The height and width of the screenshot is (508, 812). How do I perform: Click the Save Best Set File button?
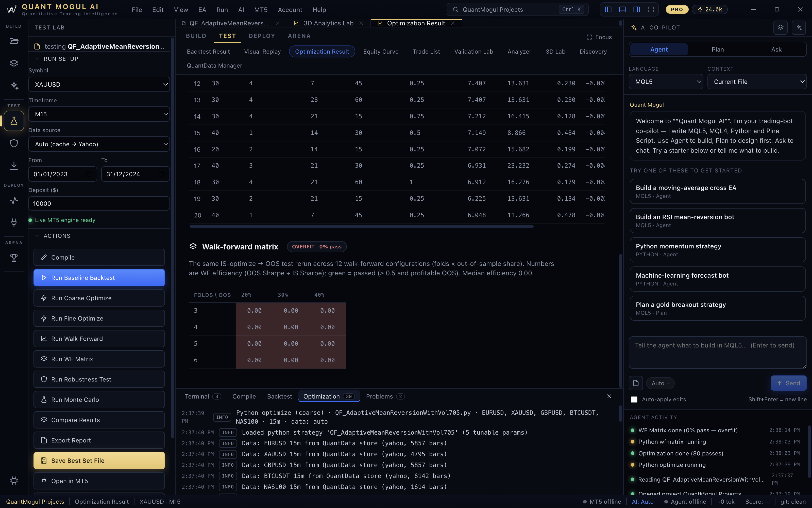tap(99, 461)
